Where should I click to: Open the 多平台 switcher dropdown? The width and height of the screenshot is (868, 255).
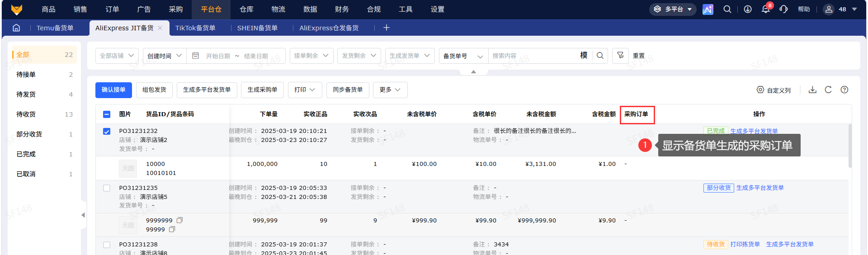[673, 9]
